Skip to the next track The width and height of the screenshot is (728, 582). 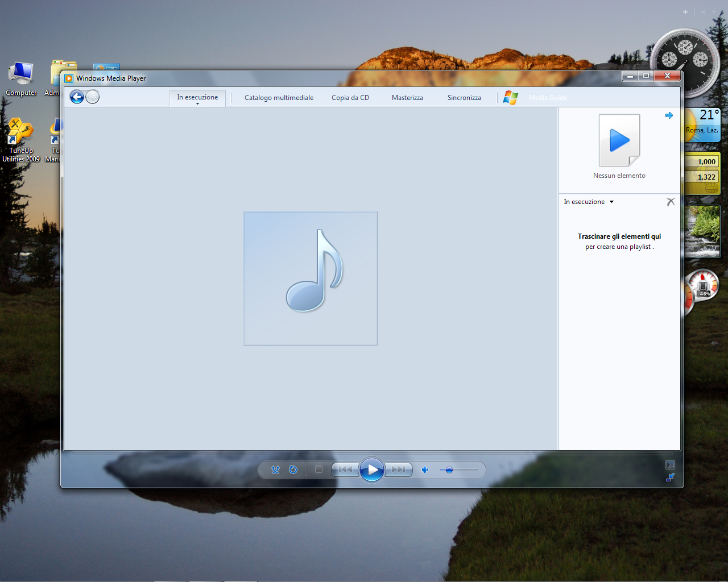[399, 469]
